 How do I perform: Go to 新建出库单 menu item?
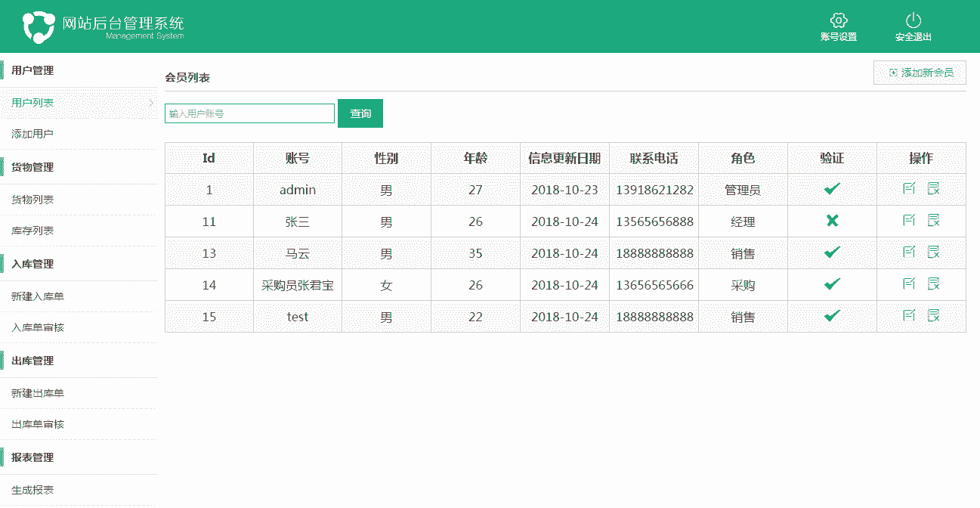38,393
